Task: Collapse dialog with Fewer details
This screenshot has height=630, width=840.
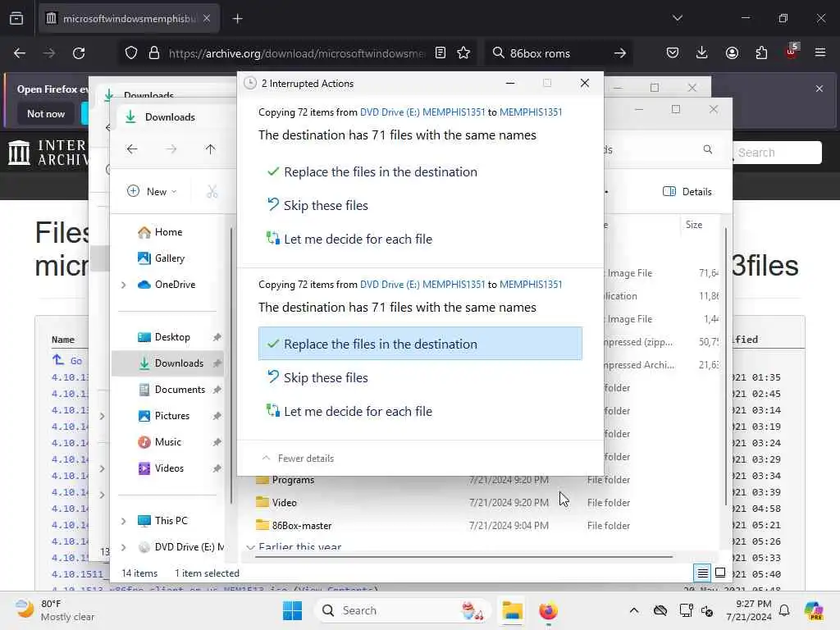Action: pyautogui.click(x=298, y=459)
